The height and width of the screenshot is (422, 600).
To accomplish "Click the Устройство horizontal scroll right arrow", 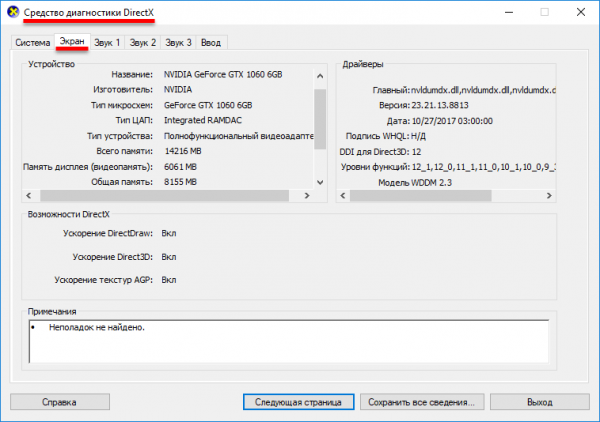I will 307,196.
